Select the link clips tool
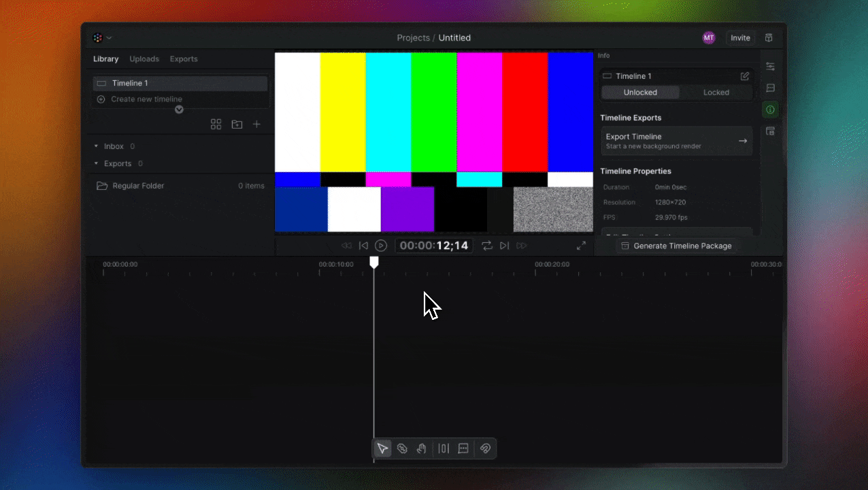The height and width of the screenshot is (490, 868). pos(402,448)
